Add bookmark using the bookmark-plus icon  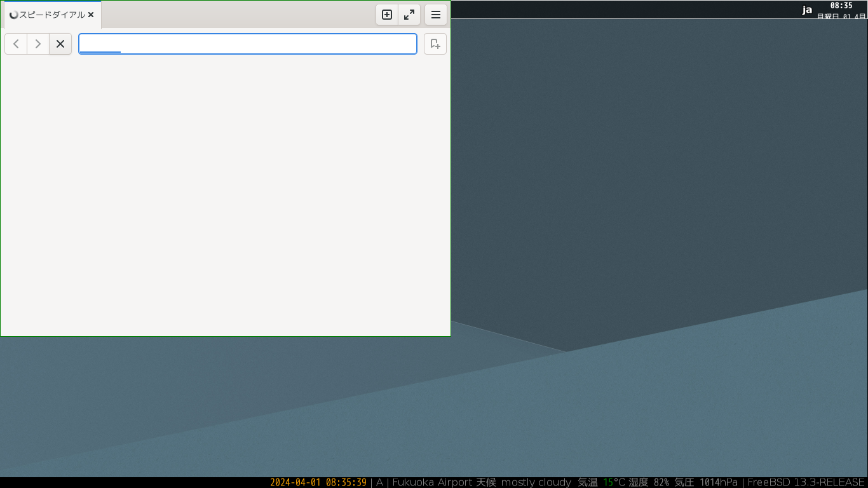pos(435,44)
